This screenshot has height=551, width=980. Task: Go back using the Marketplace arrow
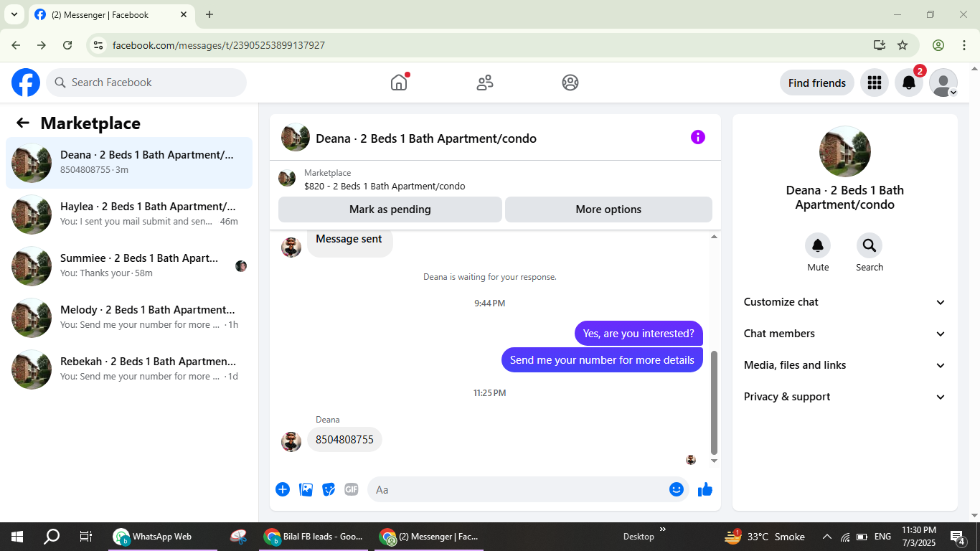pos(23,123)
